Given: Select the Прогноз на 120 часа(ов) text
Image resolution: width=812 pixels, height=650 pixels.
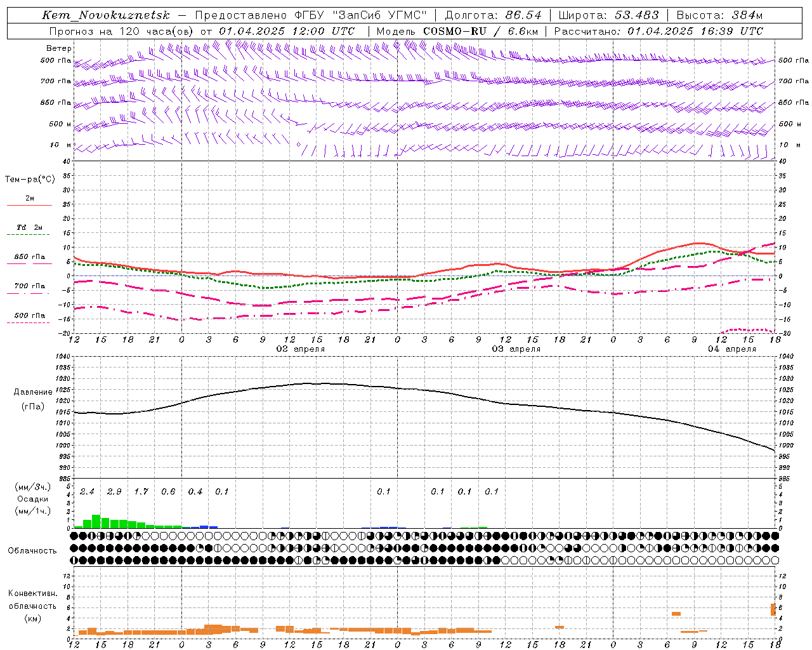Looking at the screenshot, I should (x=122, y=31).
